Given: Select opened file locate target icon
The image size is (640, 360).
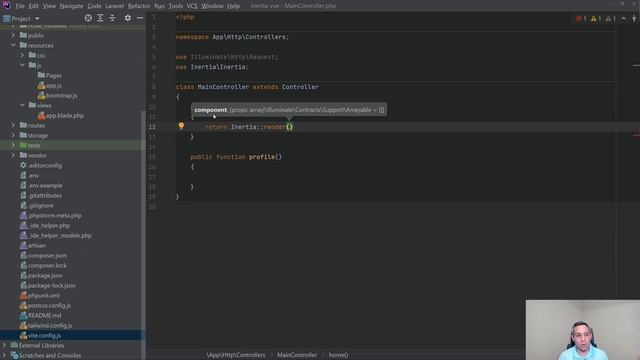Looking at the screenshot, I should pyautogui.click(x=88, y=18).
